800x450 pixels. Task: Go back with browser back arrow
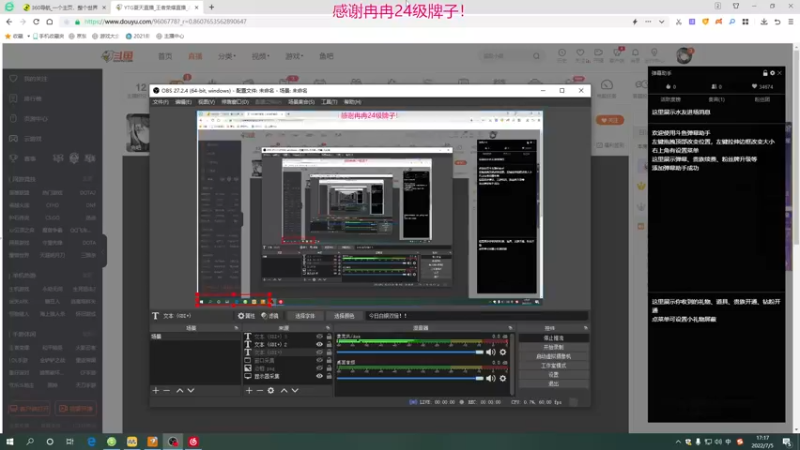pyautogui.click(x=9, y=22)
